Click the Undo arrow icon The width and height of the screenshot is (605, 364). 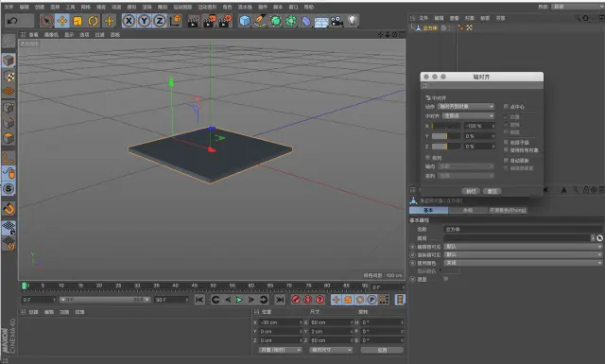pos(12,21)
